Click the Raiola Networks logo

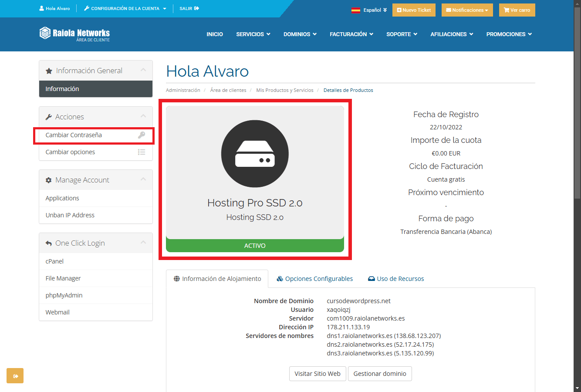(74, 34)
